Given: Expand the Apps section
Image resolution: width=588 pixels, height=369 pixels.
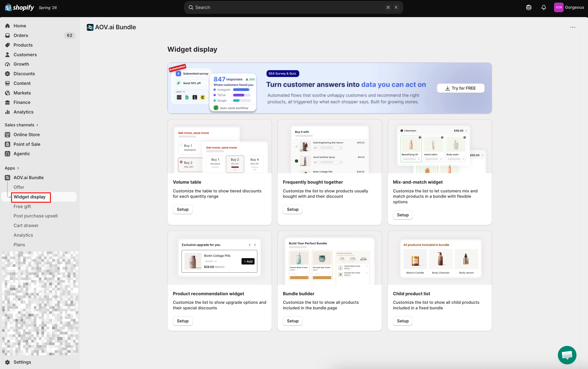Looking at the screenshot, I should point(12,168).
